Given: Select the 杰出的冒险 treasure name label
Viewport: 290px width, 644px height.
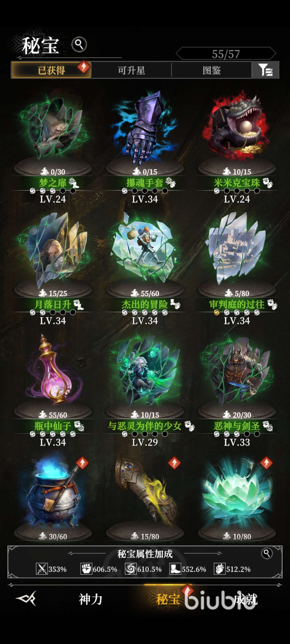Looking at the screenshot, I should (145, 304).
